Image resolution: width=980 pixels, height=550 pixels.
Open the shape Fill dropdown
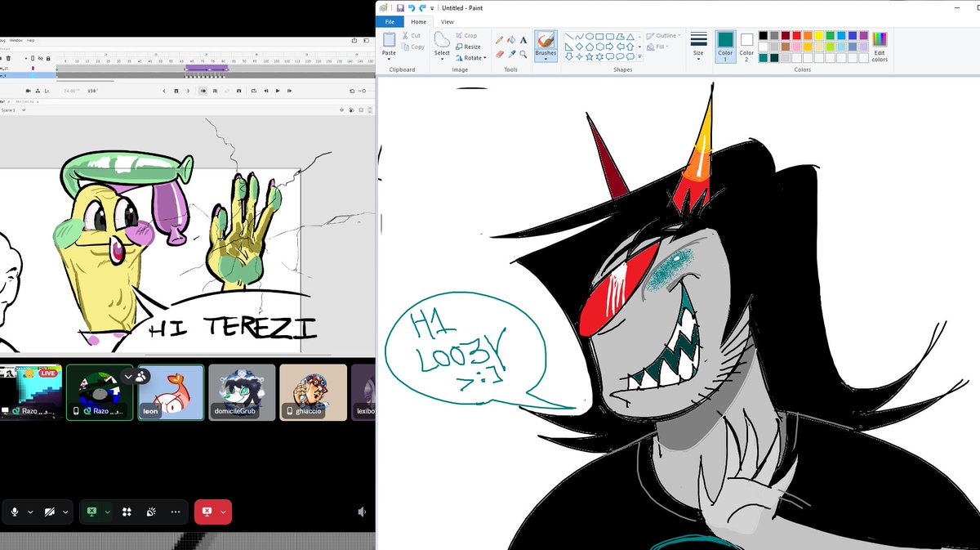[x=656, y=47]
